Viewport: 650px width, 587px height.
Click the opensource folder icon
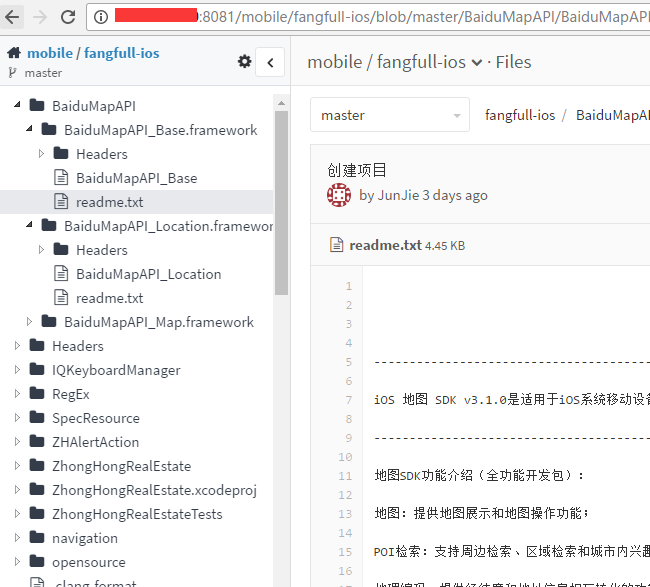click(x=37, y=562)
